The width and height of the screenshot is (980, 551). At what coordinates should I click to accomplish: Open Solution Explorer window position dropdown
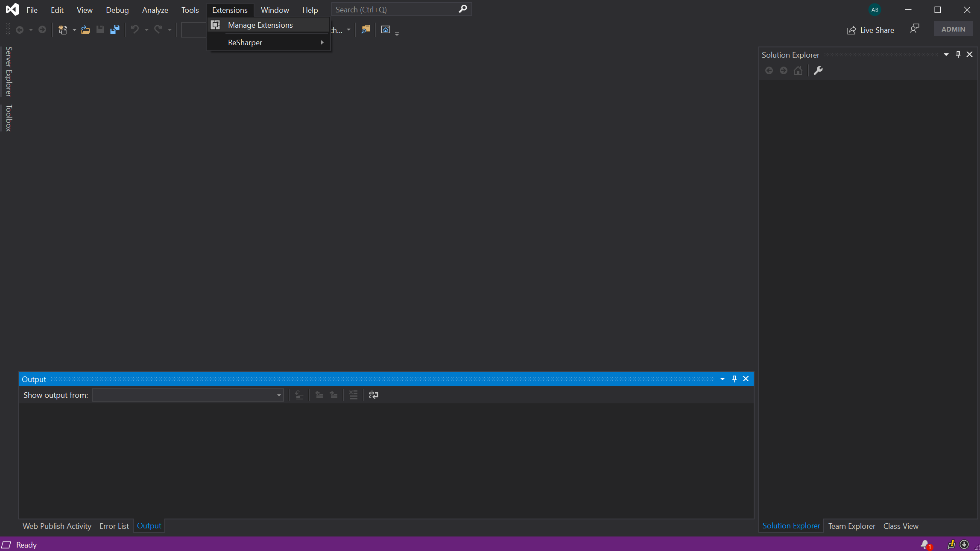click(946, 54)
